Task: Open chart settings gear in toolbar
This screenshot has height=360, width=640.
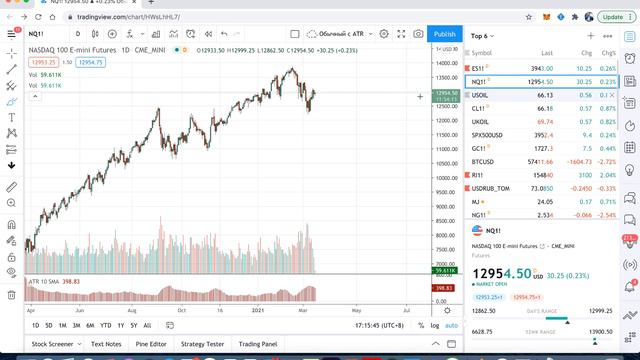Action: [x=384, y=34]
